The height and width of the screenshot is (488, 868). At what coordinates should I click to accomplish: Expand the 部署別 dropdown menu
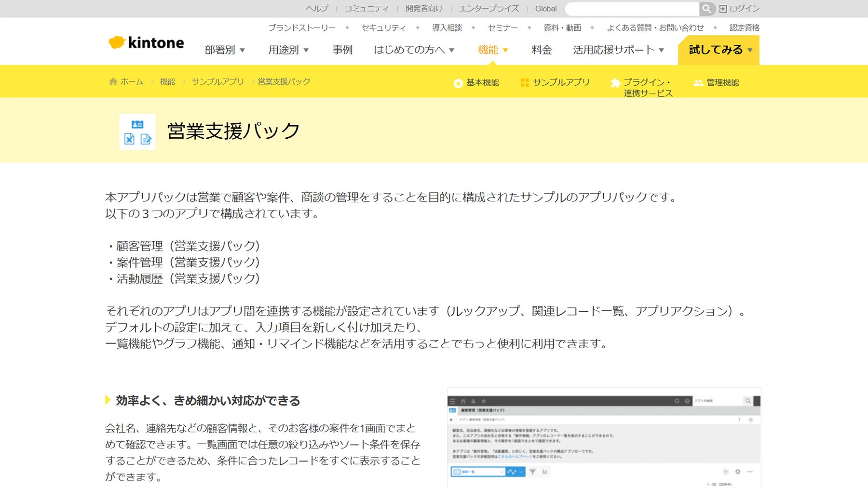pos(225,50)
